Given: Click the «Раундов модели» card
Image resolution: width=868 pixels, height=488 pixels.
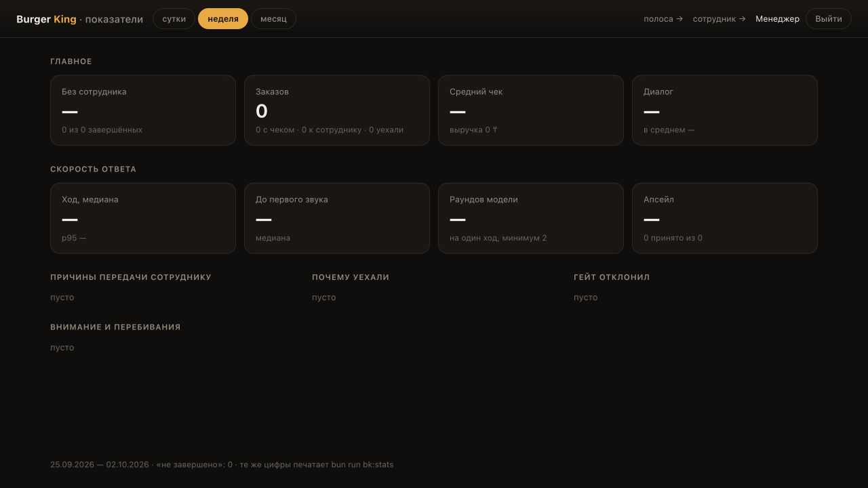Looking at the screenshot, I should 531,218.
